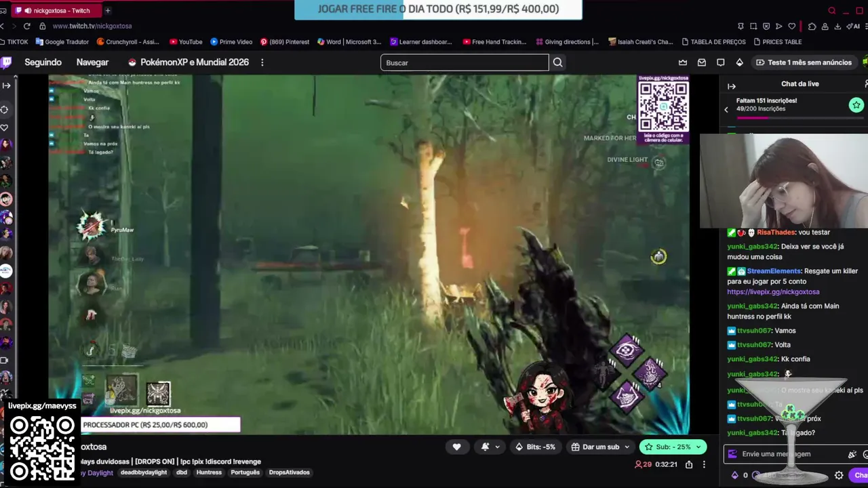Click browser heart favorites icon
Screen dimensions: 868x488
click(791, 26)
